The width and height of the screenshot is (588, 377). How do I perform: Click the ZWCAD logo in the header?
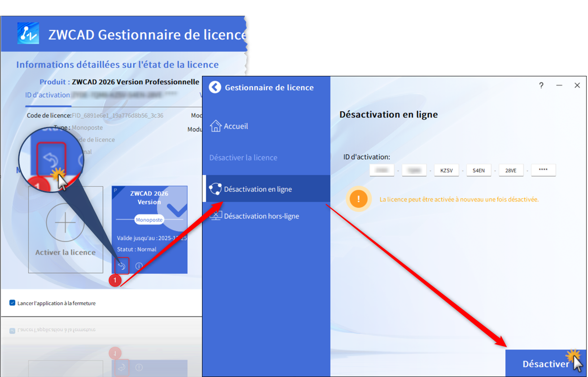pyautogui.click(x=28, y=34)
